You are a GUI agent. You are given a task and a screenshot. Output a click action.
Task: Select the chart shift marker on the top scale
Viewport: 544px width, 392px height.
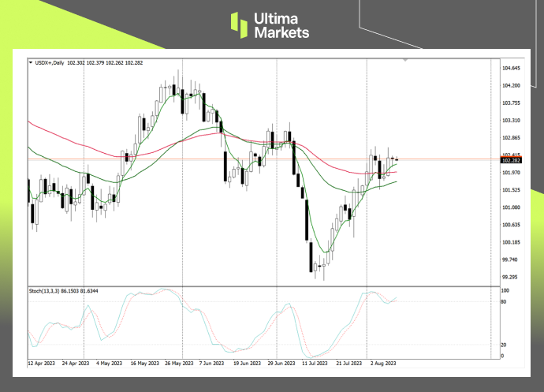coord(405,61)
